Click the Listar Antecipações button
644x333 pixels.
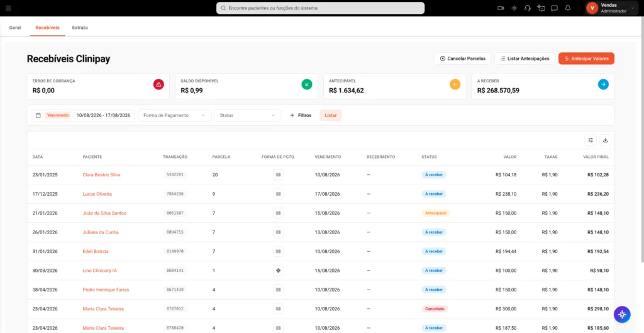(525, 59)
